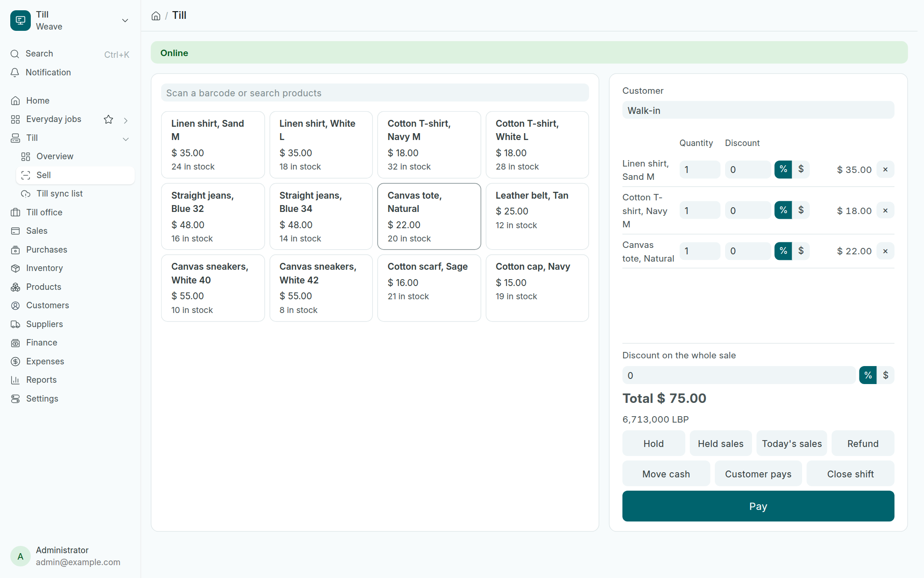Star the Everyday jobs favorite icon
Image resolution: width=924 pixels, height=578 pixels.
(109, 119)
